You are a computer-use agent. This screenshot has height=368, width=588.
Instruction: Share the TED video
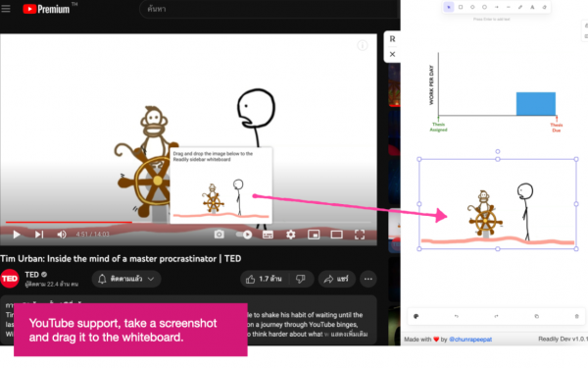pyautogui.click(x=336, y=279)
